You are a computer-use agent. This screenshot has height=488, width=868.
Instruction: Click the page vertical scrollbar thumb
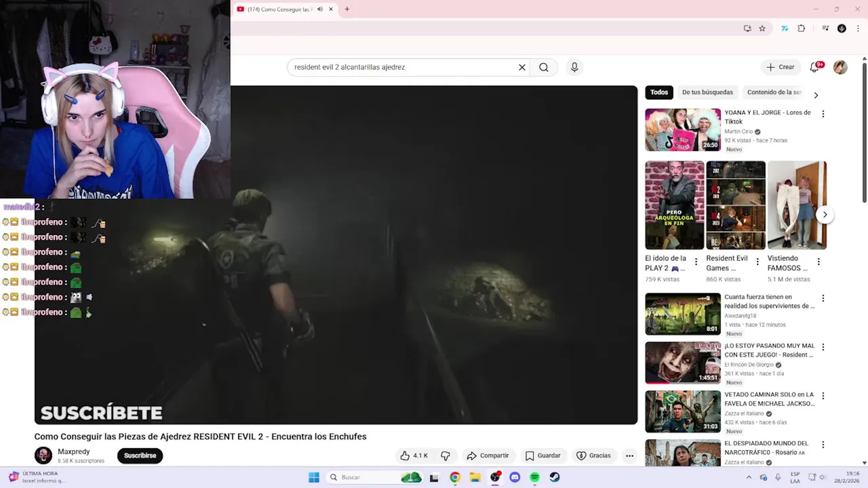pyautogui.click(x=865, y=132)
